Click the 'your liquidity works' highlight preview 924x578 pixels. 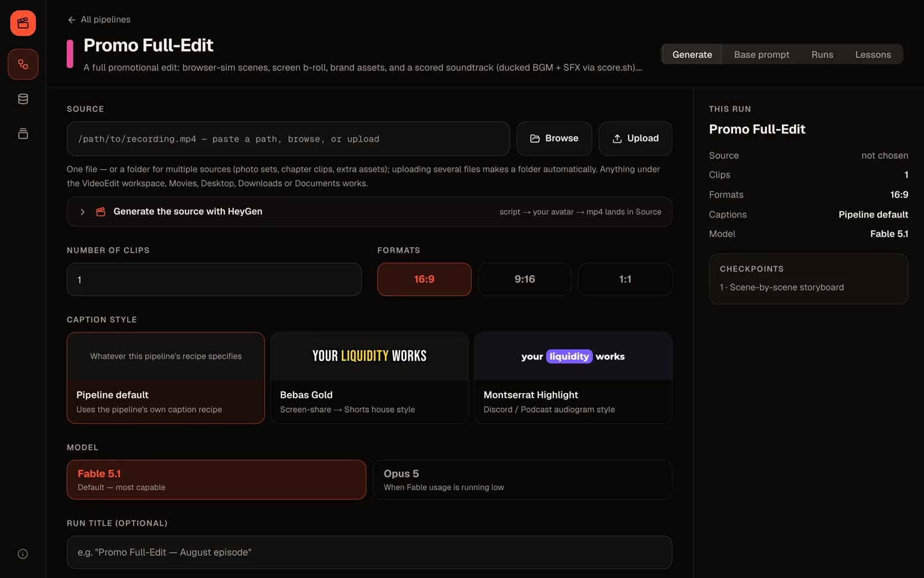(573, 356)
